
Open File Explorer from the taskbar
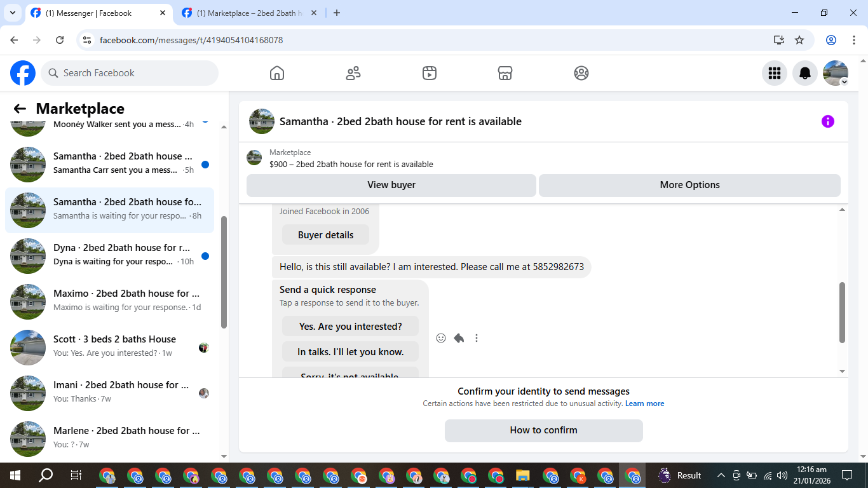point(522,475)
